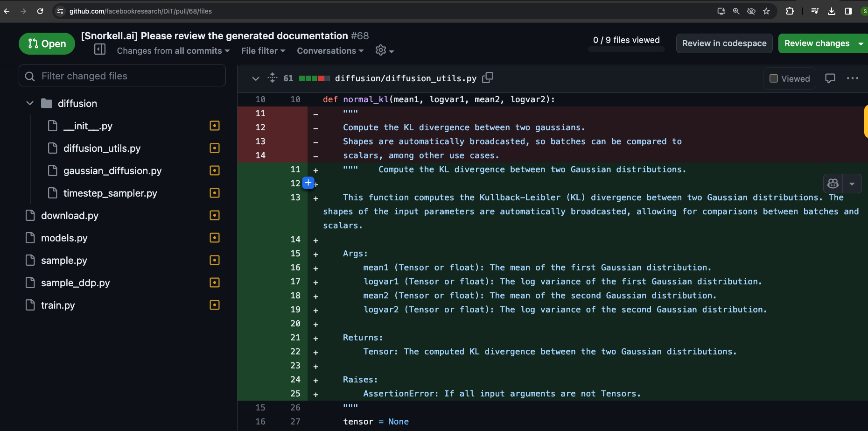Click the file comment speech bubble icon

pyautogui.click(x=830, y=78)
